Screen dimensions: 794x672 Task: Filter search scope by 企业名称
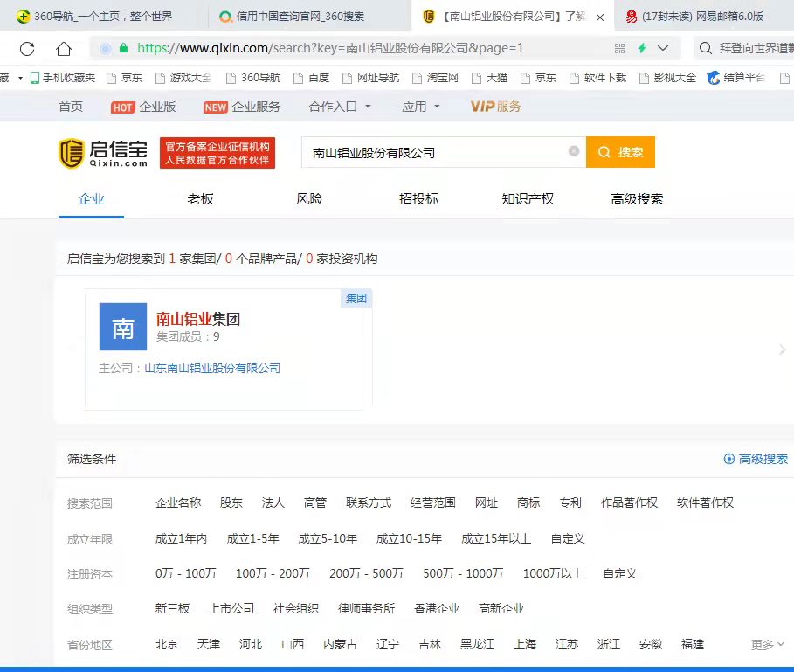point(178,502)
